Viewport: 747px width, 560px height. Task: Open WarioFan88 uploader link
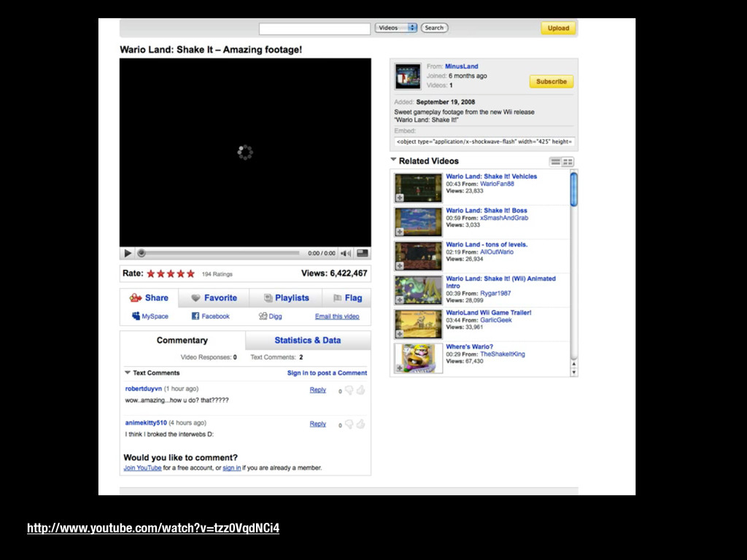pyautogui.click(x=497, y=184)
